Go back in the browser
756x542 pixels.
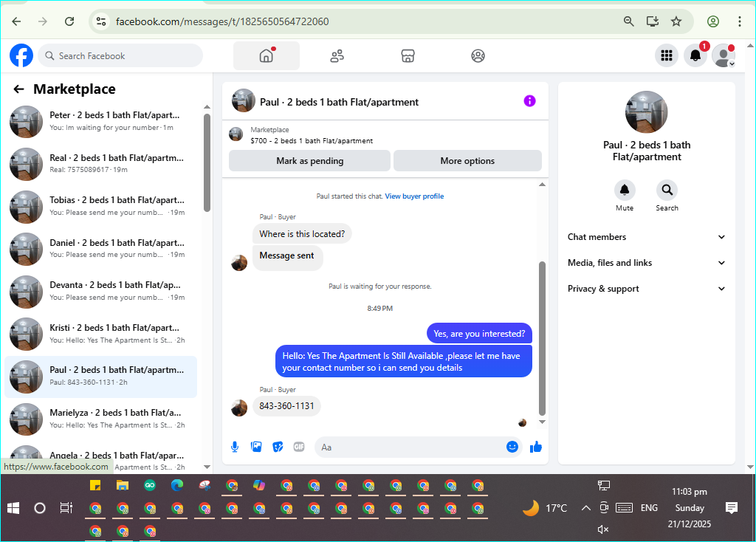click(x=16, y=21)
